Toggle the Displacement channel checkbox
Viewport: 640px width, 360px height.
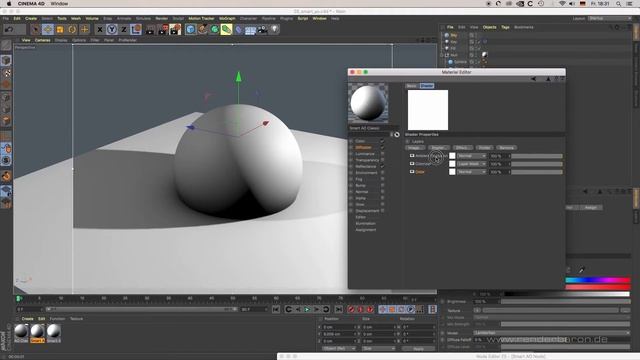coord(382,211)
